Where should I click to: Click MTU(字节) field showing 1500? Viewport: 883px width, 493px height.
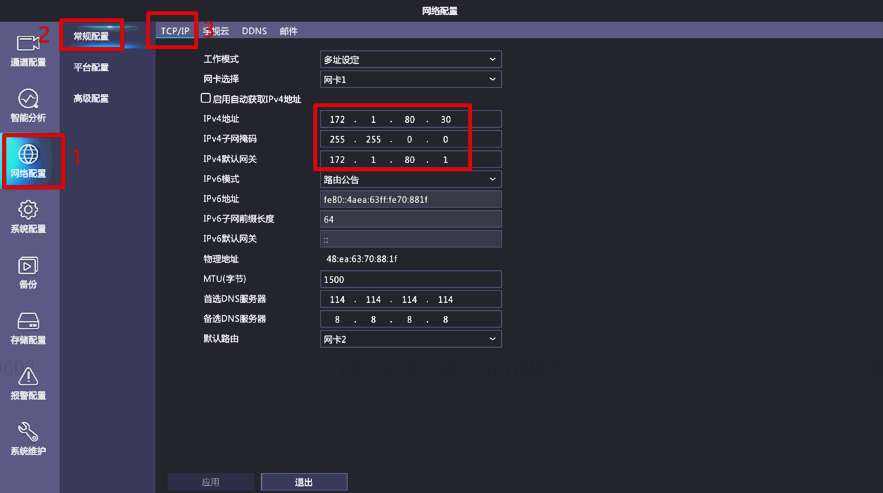[411, 279]
